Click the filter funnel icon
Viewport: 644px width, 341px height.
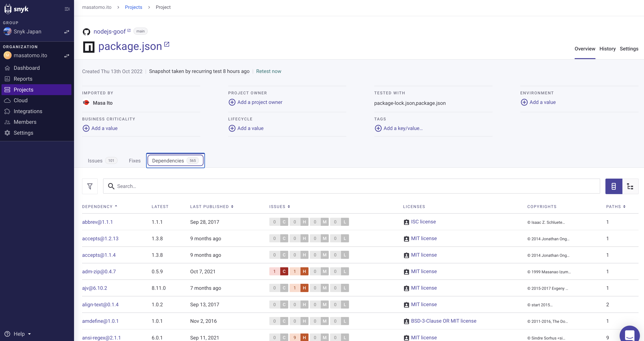(x=90, y=186)
